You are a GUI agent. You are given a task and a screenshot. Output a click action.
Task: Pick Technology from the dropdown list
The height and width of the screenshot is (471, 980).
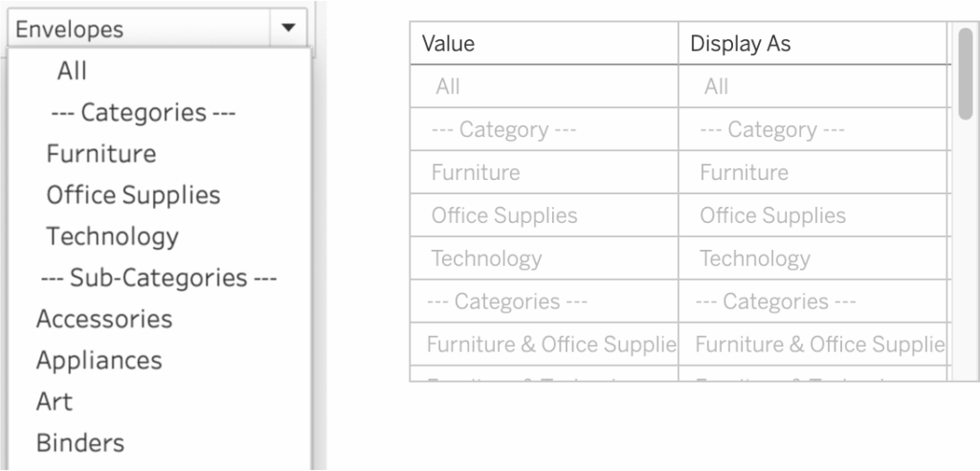(x=112, y=236)
